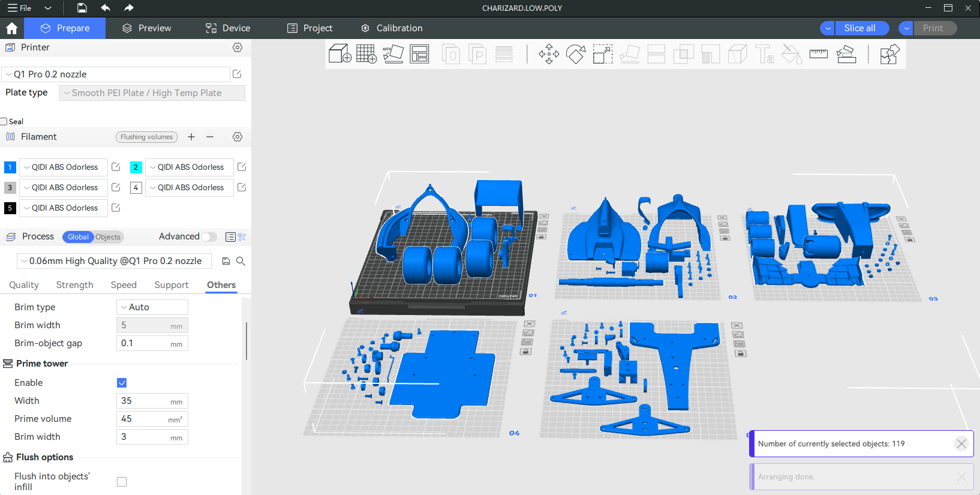Select the Measure ruler tool
Screen dimensions: 980x495
click(818, 54)
